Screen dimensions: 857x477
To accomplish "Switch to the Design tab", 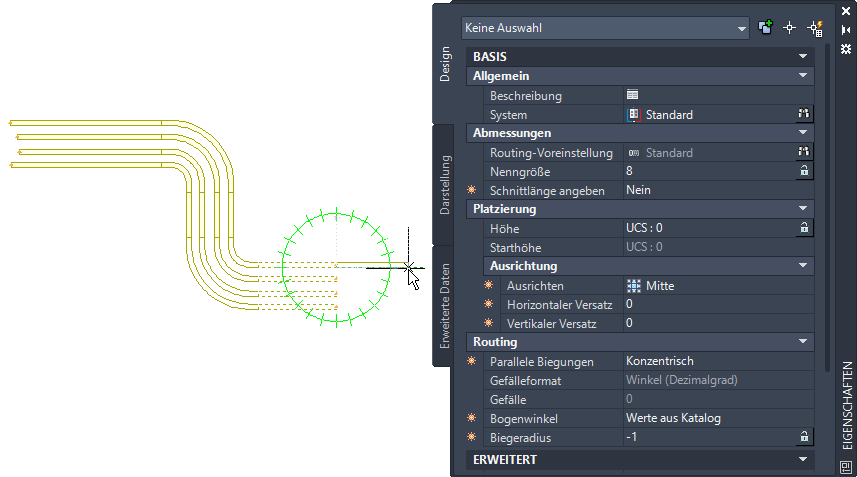I will [445, 64].
